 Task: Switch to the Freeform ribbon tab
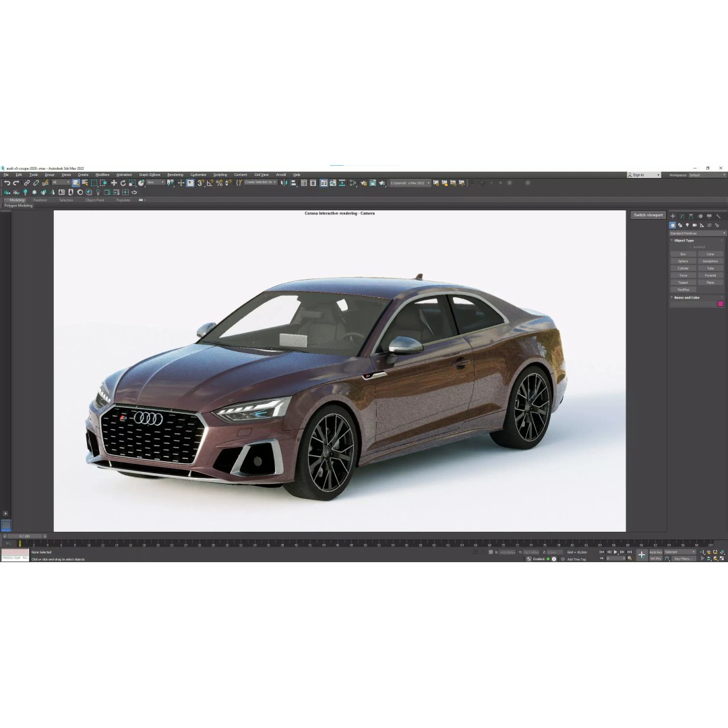tap(40, 200)
